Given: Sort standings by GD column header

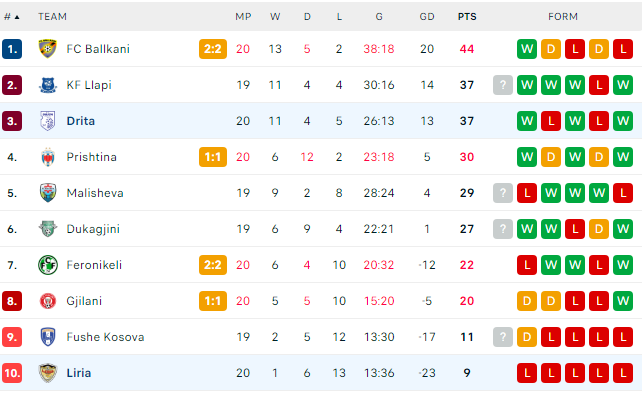Looking at the screenshot, I should pyautogui.click(x=427, y=17).
